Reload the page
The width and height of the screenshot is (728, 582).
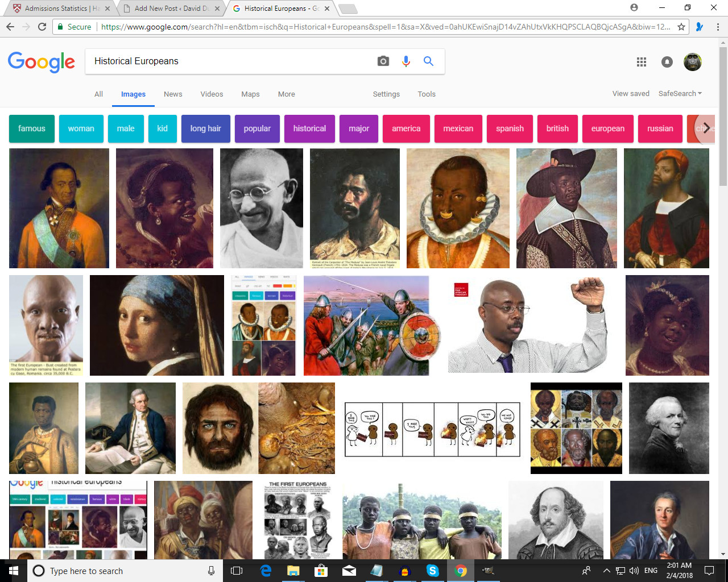point(42,27)
